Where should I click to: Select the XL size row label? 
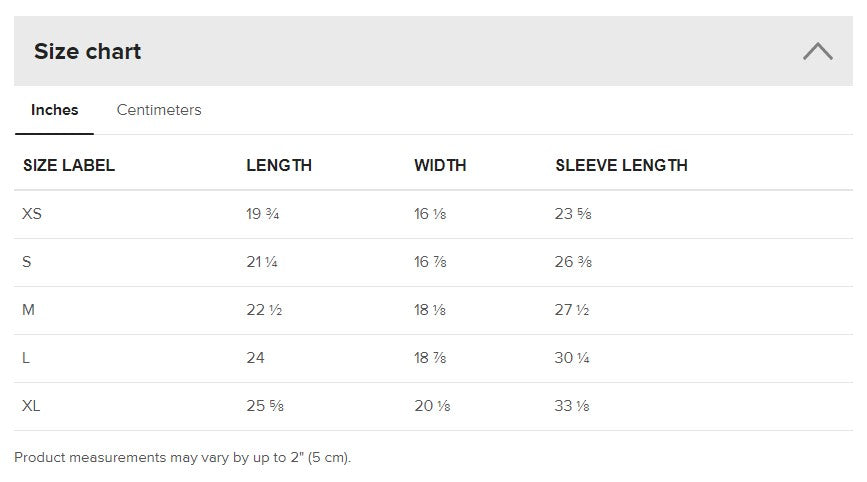pos(31,406)
